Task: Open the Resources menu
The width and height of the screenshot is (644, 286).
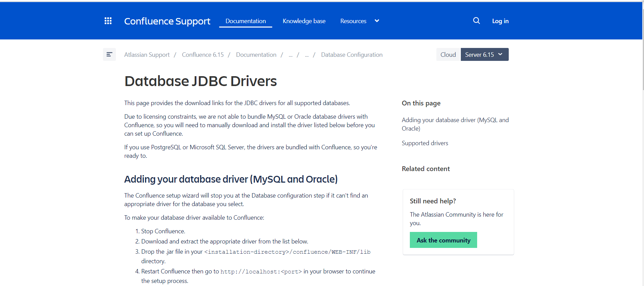Action: pyautogui.click(x=353, y=21)
